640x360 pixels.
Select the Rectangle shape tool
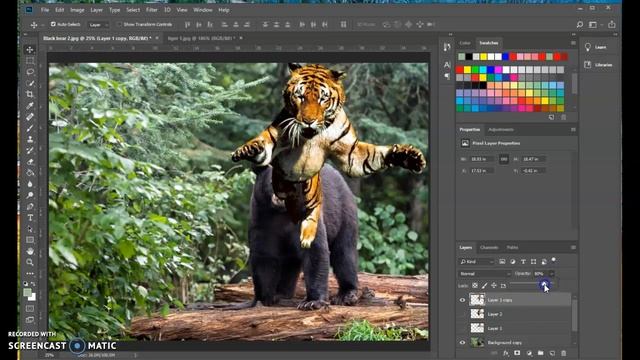click(x=30, y=240)
